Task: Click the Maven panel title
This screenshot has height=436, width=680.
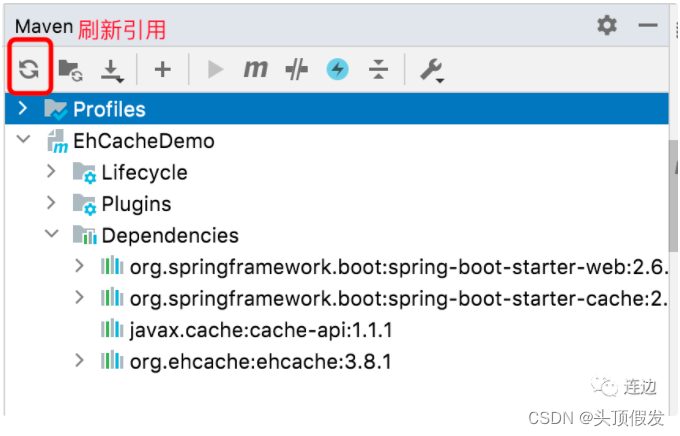Action: [x=44, y=26]
